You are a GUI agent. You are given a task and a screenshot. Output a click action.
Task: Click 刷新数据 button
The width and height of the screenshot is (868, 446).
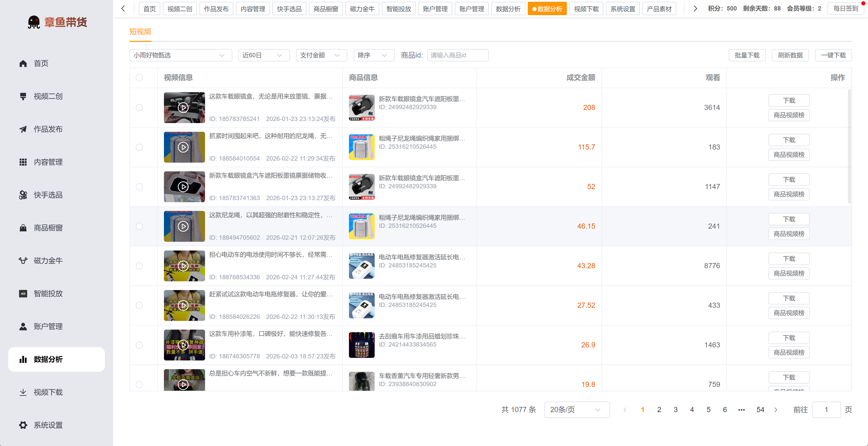click(790, 55)
